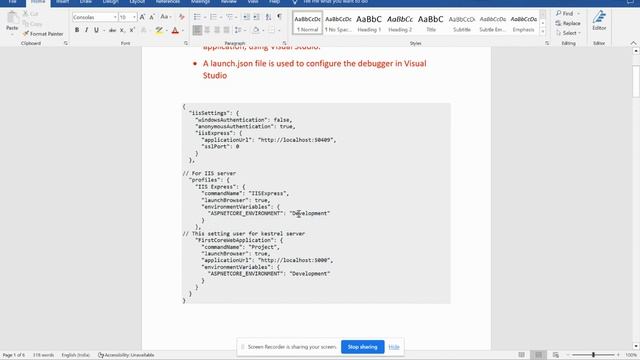Image resolution: width=640 pixels, height=360 pixels.
Task: Click Center alignment icon
Action: [207, 30]
